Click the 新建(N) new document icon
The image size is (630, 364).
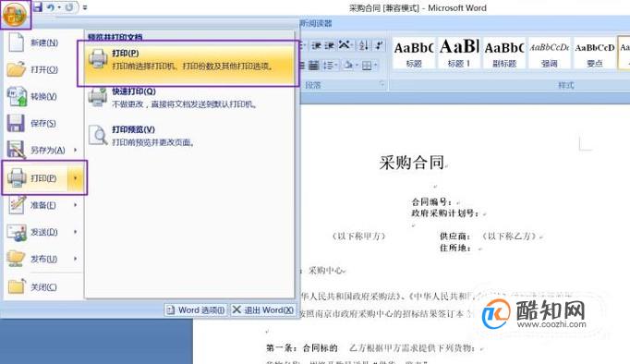click(32, 42)
